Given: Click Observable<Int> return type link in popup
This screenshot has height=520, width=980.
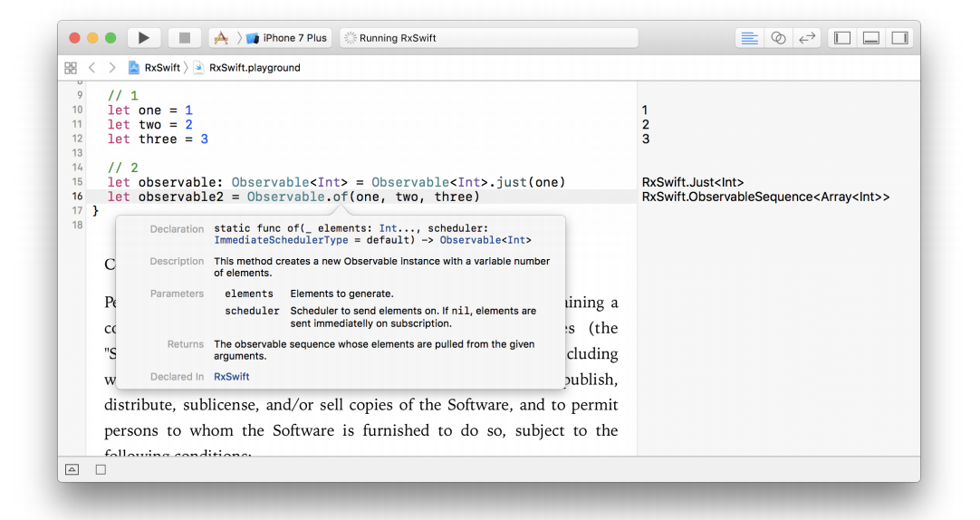Looking at the screenshot, I should (485, 240).
